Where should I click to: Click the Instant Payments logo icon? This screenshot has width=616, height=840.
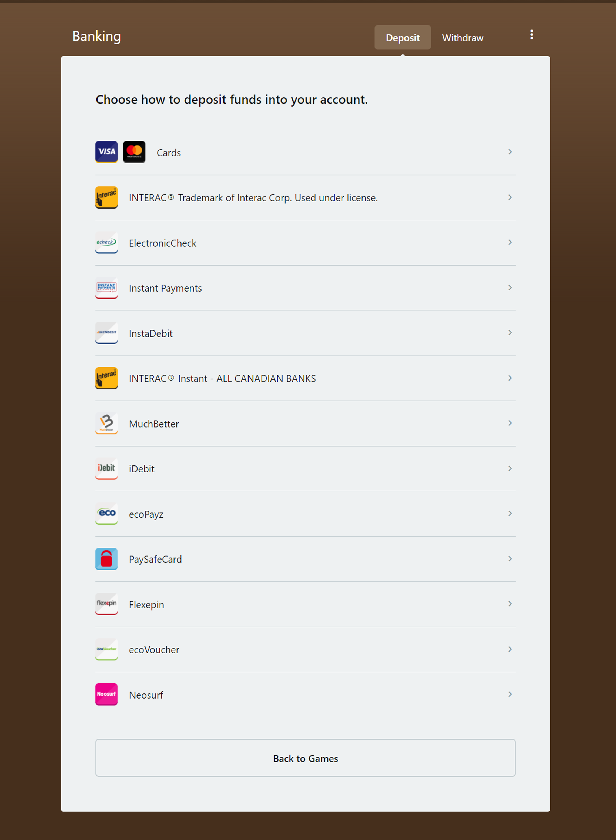(x=106, y=288)
